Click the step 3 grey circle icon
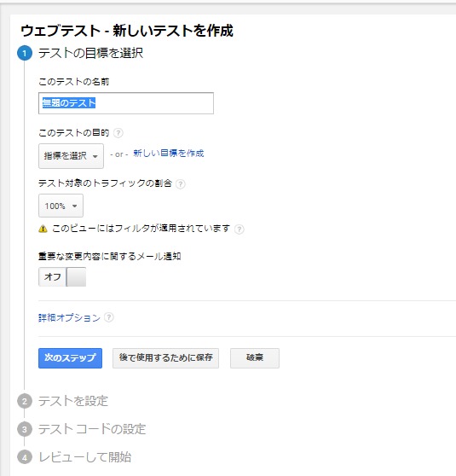This screenshot has width=456, height=476. (25, 429)
